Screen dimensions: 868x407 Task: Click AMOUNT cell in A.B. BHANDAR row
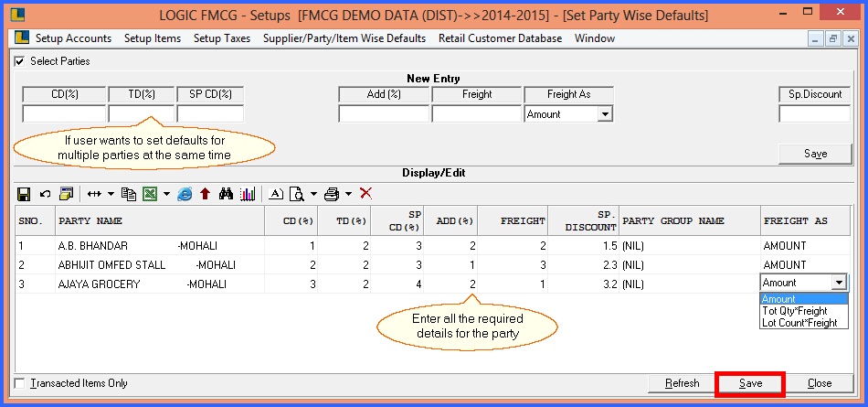[806, 246]
